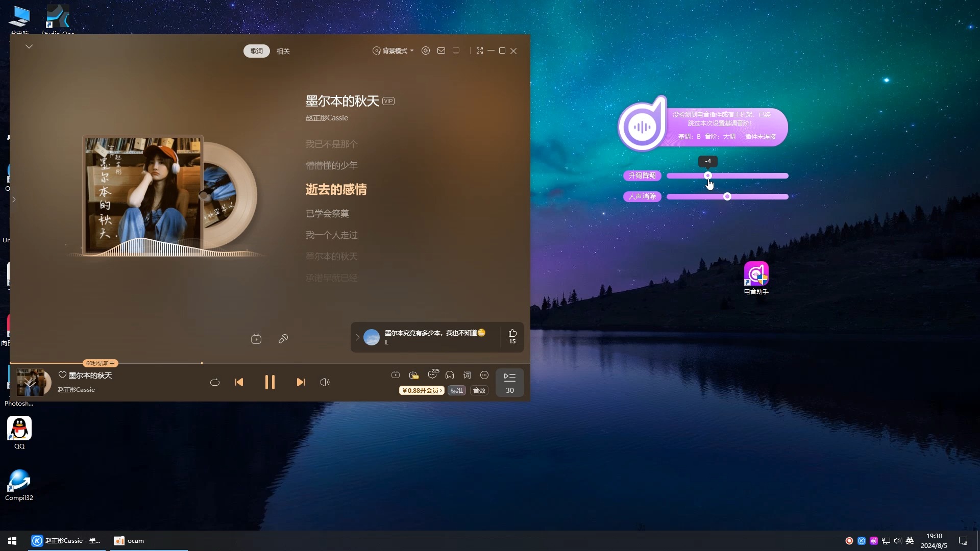The width and height of the screenshot is (980, 551).
Task: Click the volume control icon
Action: pyautogui.click(x=325, y=382)
